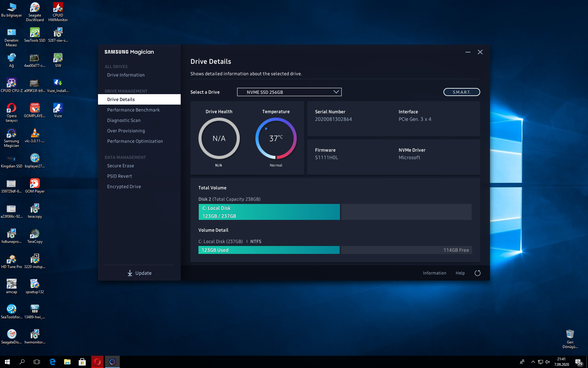
Task: Select CPUID CPU-Z desktop icon
Action: tap(12, 85)
